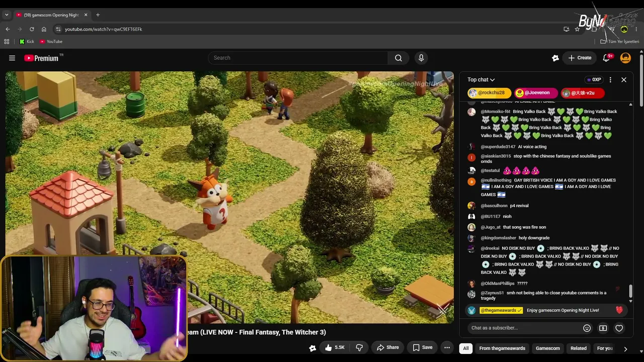The height and width of the screenshot is (362, 644).
Task: Save the video to a playlist
Action: (x=423, y=347)
